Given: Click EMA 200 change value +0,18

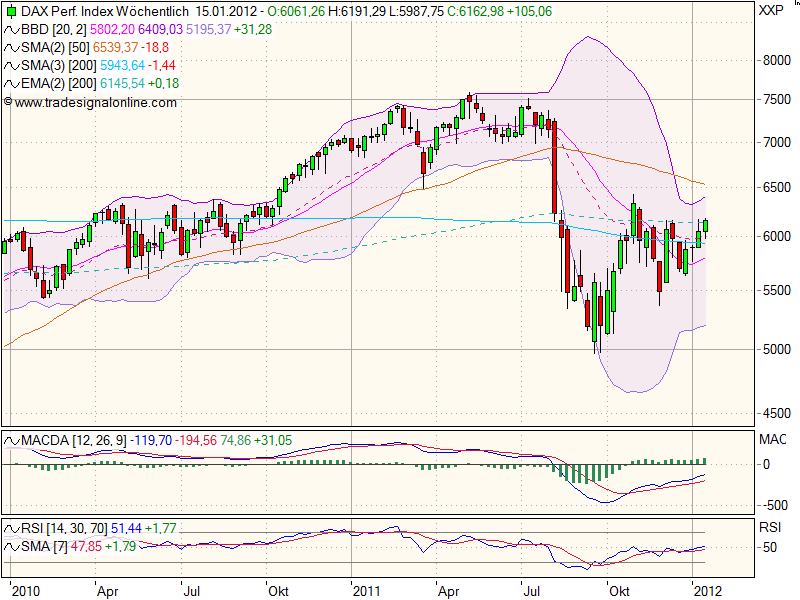Looking at the screenshot, I should 164,83.
